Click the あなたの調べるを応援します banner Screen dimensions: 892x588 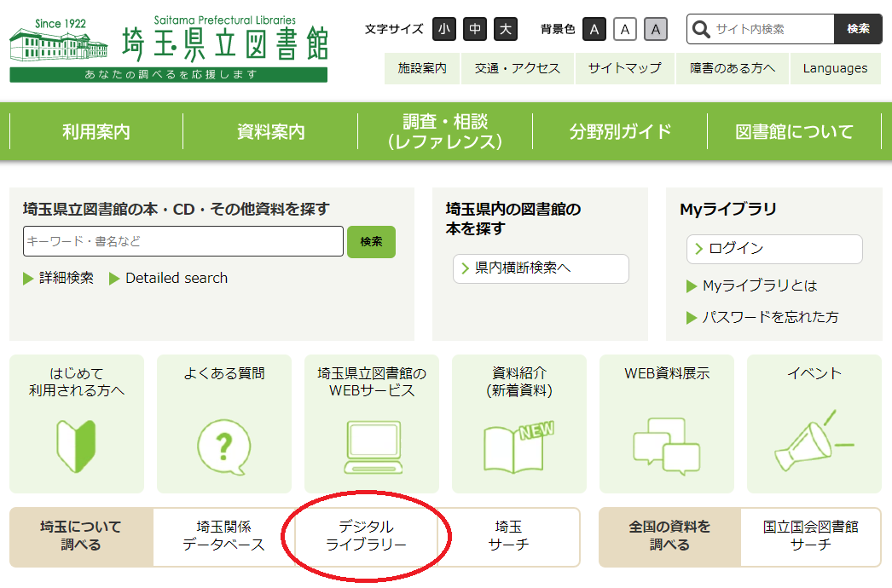pyautogui.click(x=168, y=75)
